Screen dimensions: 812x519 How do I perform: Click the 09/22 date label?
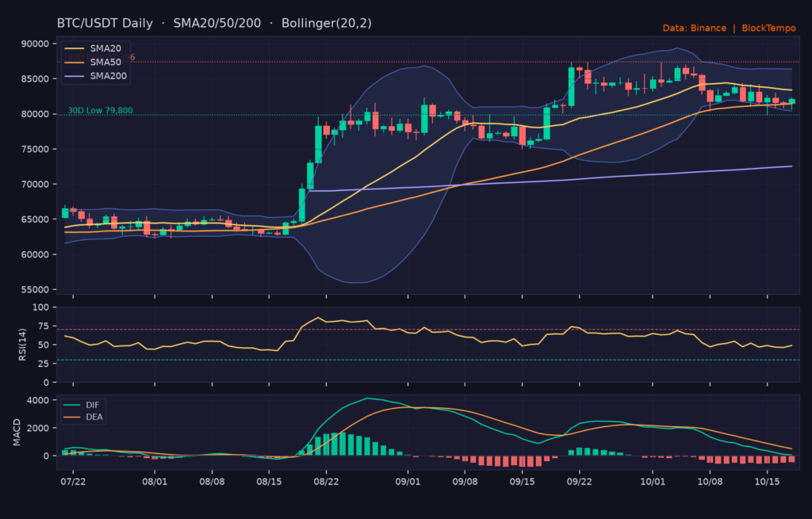click(x=579, y=482)
